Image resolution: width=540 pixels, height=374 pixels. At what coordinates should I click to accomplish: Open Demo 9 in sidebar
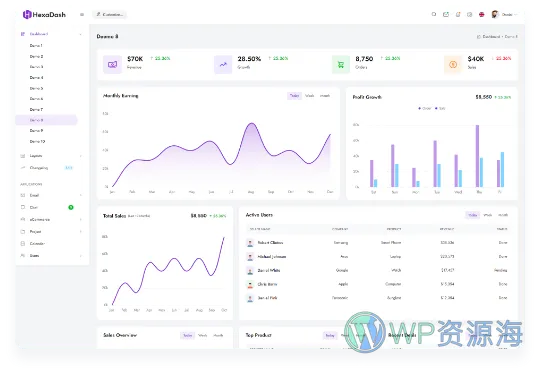pos(36,131)
